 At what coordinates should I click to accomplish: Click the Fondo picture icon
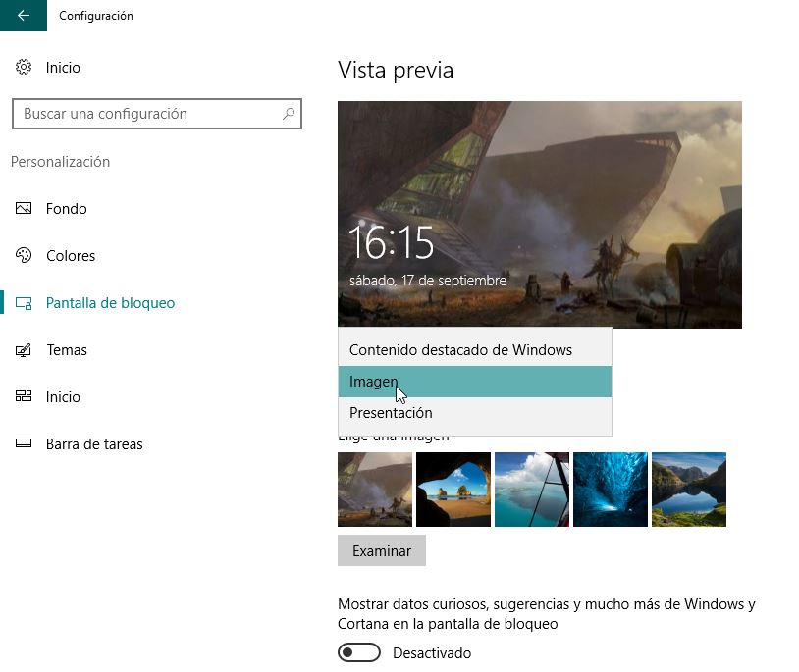(x=24, y=208)
